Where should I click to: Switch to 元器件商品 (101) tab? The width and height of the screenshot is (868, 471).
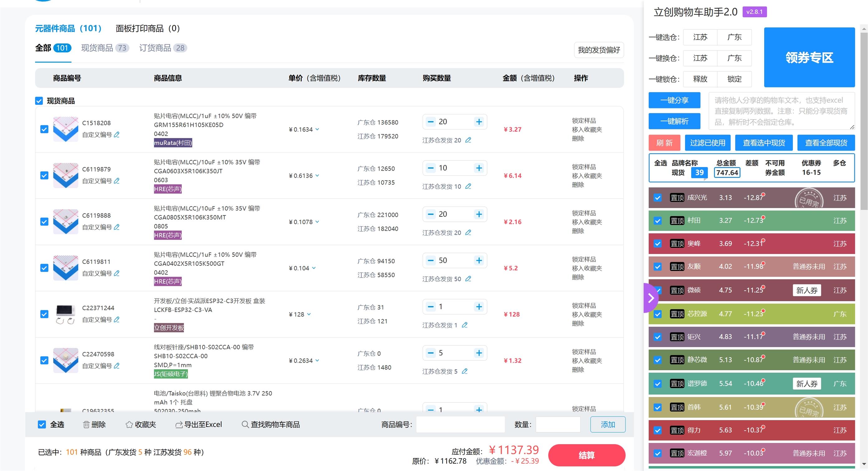(x=68, y=28)
